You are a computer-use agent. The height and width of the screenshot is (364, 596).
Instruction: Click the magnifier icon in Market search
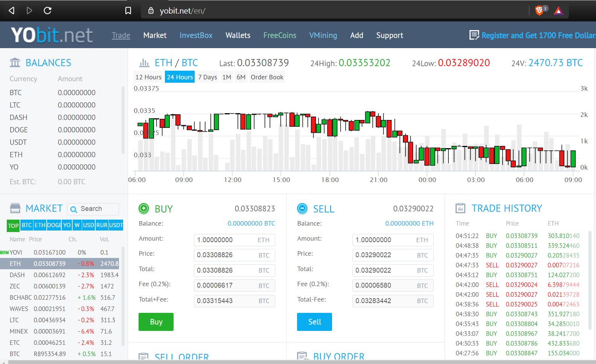74,209
